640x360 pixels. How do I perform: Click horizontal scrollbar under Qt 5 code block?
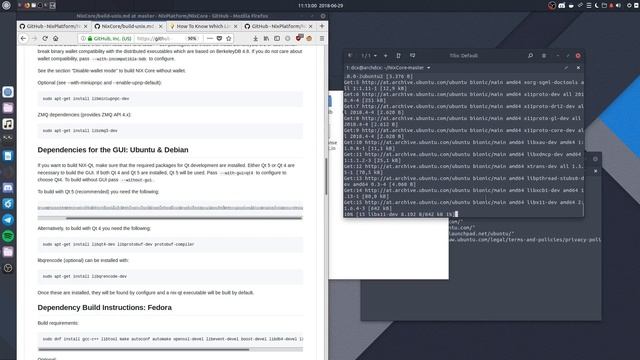[x=184, y=218]
